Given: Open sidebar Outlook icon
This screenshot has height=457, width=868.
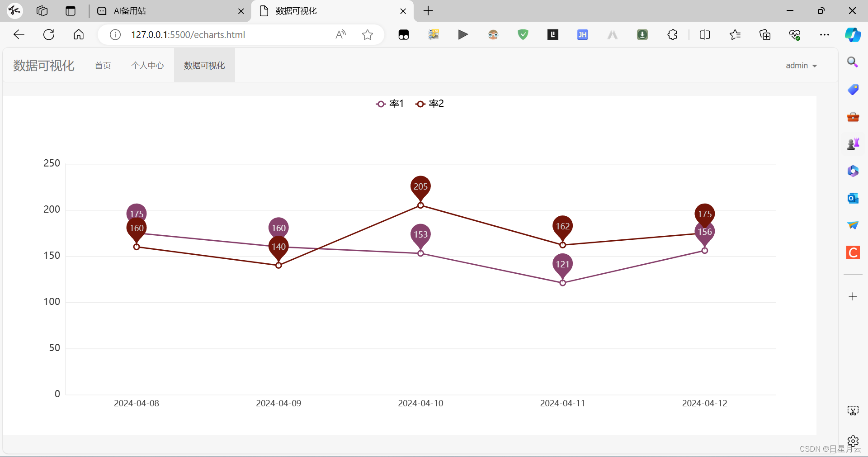Looking at the screenshot, I should pos(853,198).
